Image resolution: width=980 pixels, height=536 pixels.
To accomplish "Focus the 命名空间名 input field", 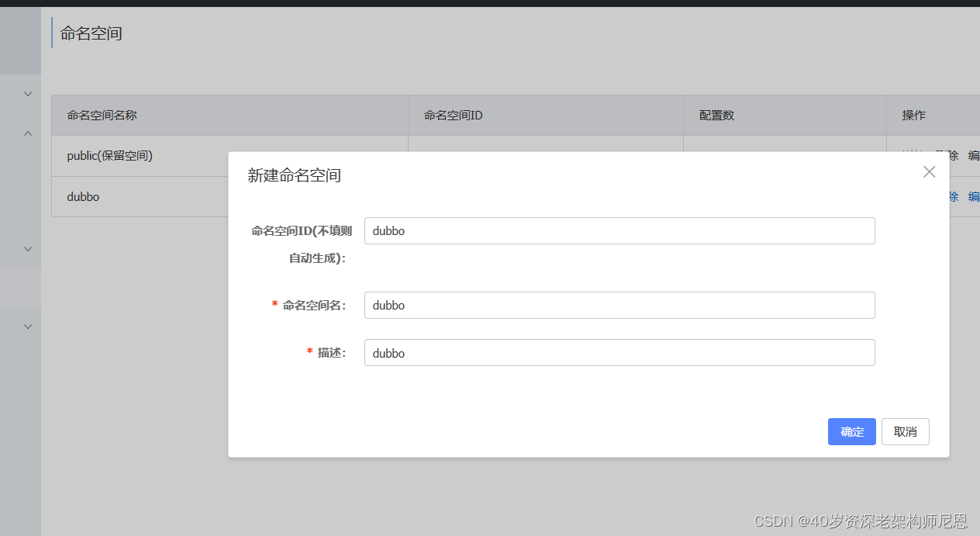I will (619, 305).
